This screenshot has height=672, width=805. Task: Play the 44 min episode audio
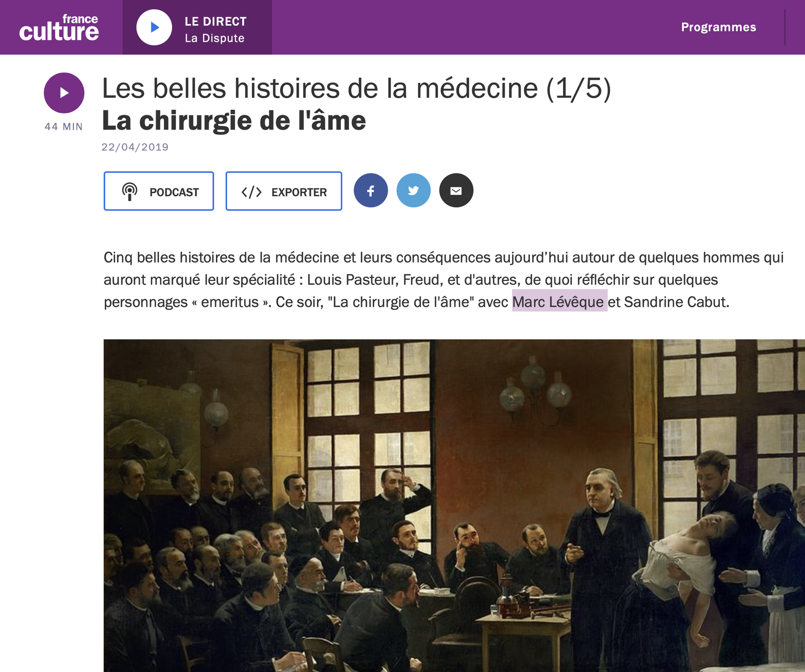(64, 93)
